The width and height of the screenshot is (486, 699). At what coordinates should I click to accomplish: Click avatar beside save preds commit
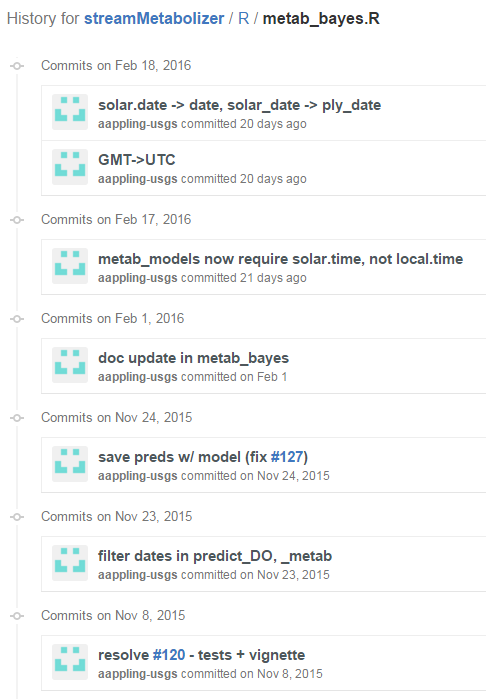pyautogui.click(x=70, y=464)
